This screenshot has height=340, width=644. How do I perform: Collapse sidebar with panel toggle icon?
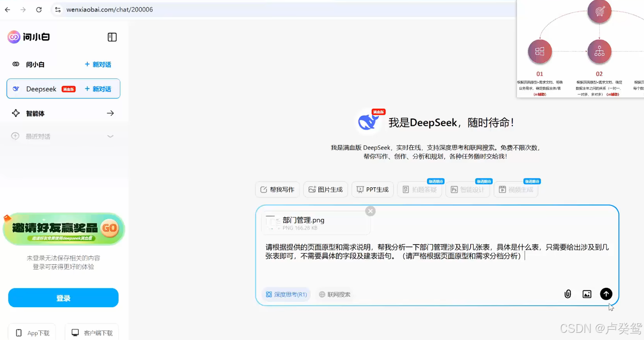point(112,37)
